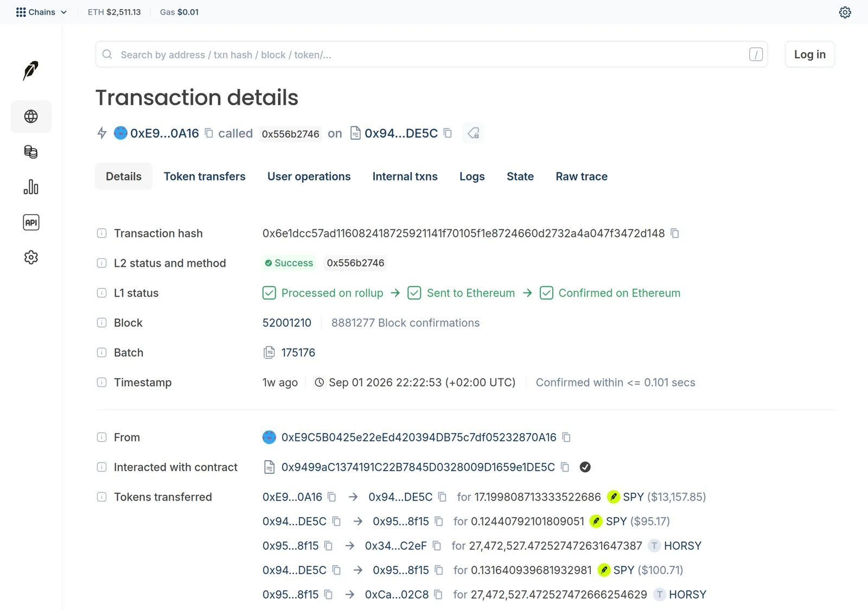Image resolution: width=868 pixels, height=610 pixels.
Task: Switch to Token transfers tab
Action: (205, 176)
